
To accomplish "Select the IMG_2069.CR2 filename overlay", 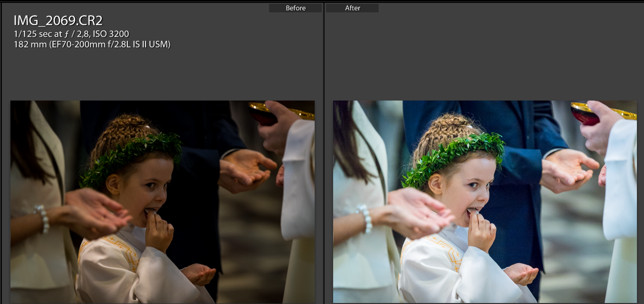I will pos(58,20).
